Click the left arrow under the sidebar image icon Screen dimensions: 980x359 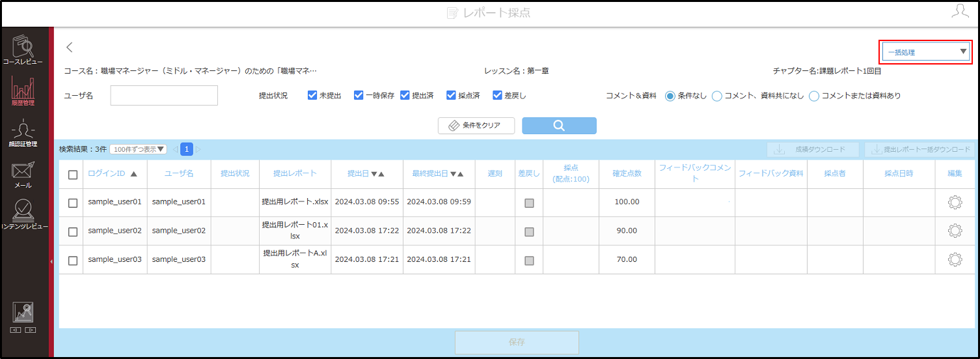coord(16,330)
